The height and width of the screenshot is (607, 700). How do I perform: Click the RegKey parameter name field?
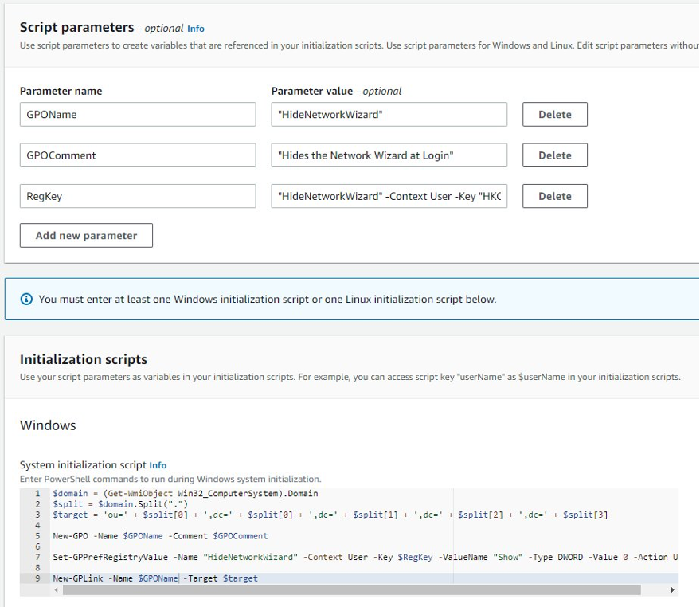coord(135,196)
